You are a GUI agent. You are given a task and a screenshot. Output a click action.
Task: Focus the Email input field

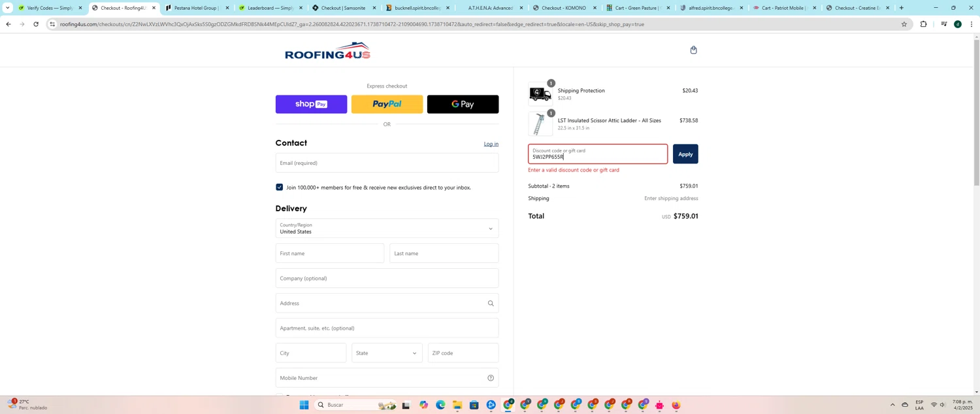click(387, 163)
